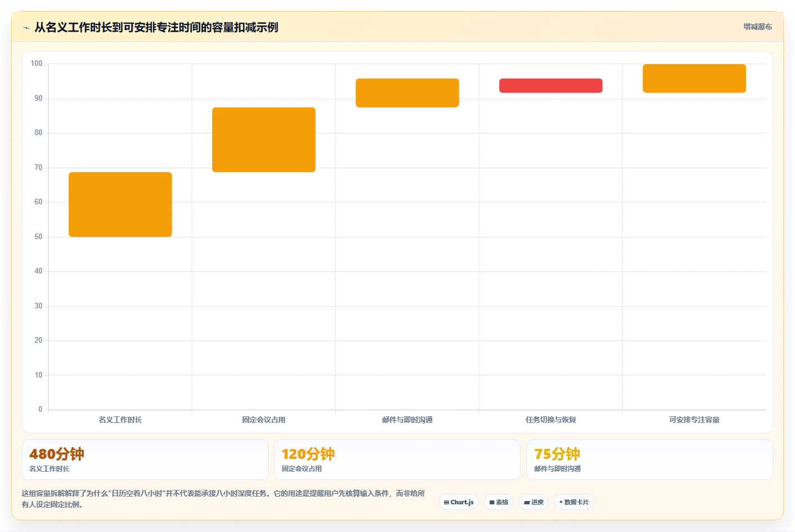This screenshot has height=532, width=795.
Task: Click the x-axis label 可安排专注容量
Action: point(694,420)
